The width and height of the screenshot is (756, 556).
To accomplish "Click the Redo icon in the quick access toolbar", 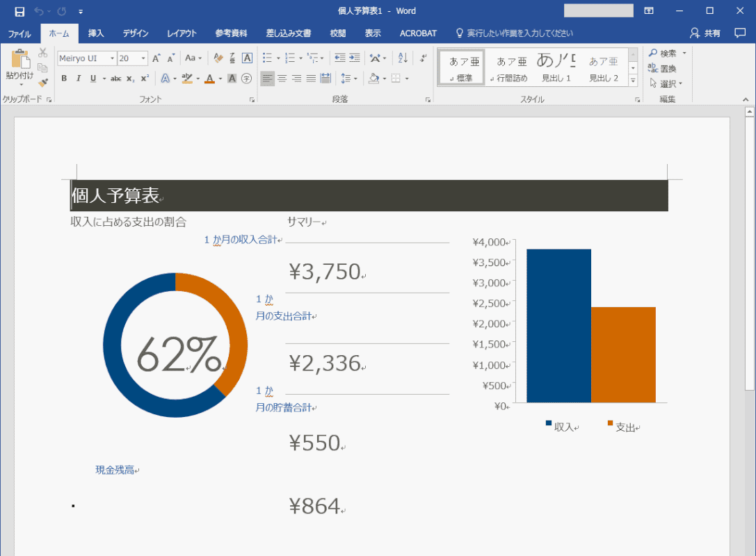I will tap(62, 11).
